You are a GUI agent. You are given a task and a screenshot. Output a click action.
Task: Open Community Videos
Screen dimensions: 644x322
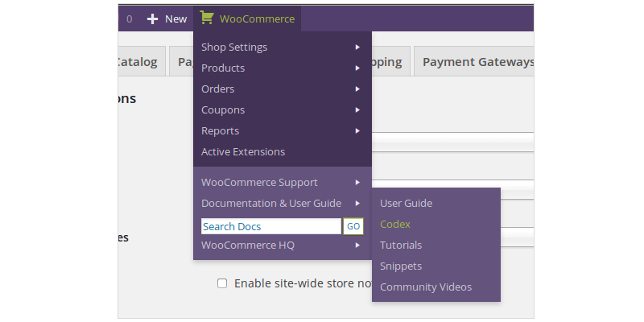[x=426, y=287]
